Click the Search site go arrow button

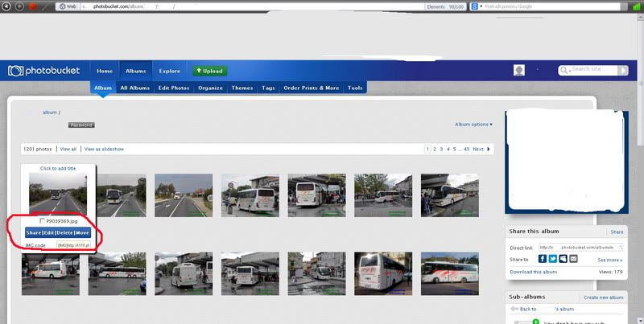point(622,70)
